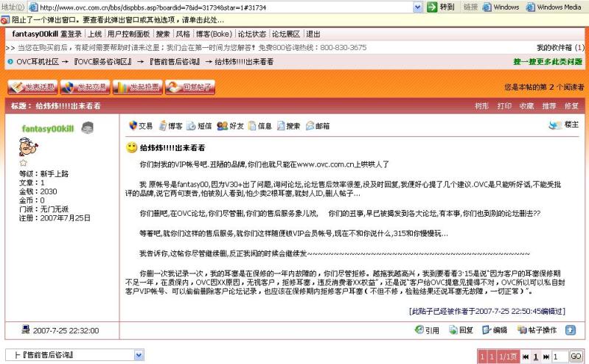Click the last page pagination arrow

pos(546,357)
